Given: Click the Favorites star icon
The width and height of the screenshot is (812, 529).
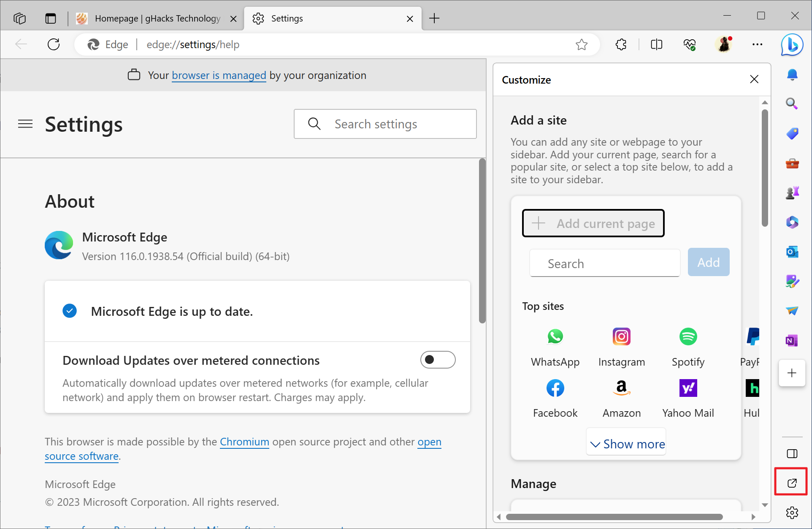Looking at the screenshot, I should tap(582, 44).
